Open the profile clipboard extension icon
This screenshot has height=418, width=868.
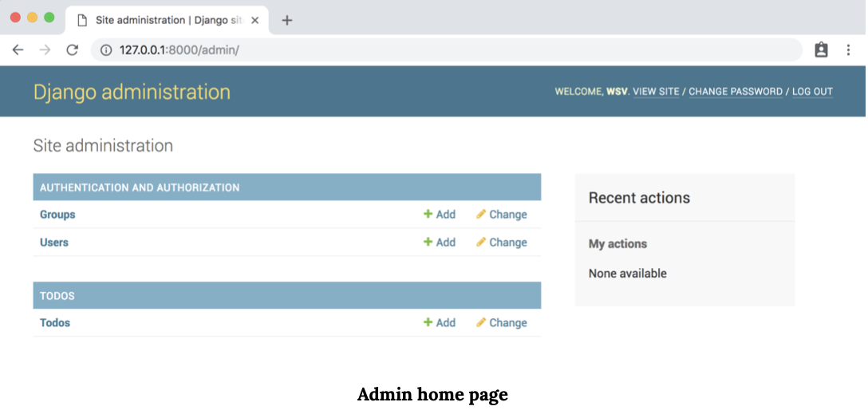coord(821,49)
